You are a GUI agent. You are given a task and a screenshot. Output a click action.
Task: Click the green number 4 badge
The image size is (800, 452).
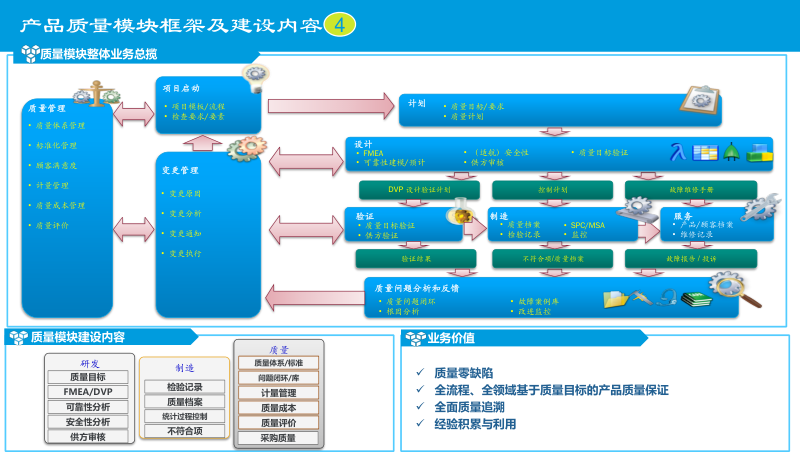coord(340,24)
